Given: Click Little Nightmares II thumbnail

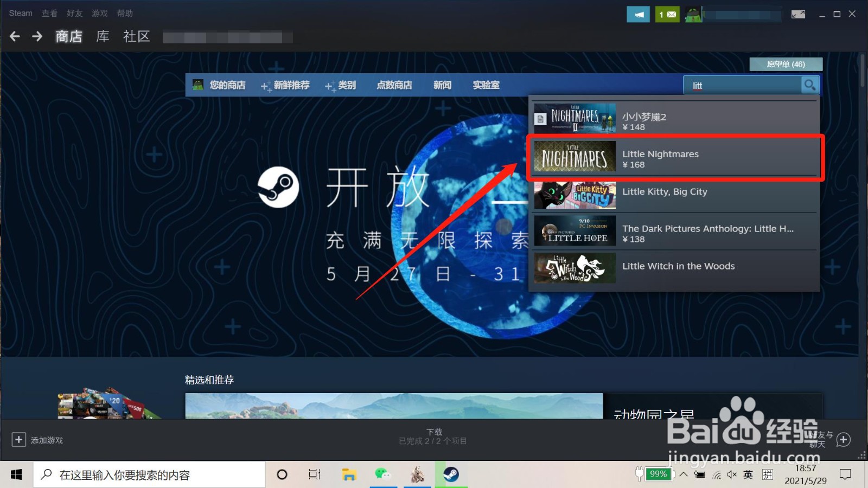Looking at the screenshot, I should 575,118.
